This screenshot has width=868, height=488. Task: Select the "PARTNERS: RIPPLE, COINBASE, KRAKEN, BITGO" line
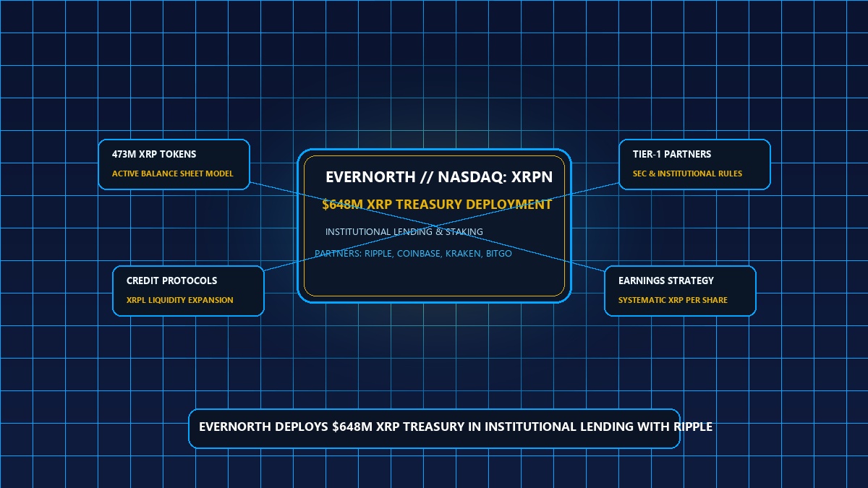coord(413,254)
